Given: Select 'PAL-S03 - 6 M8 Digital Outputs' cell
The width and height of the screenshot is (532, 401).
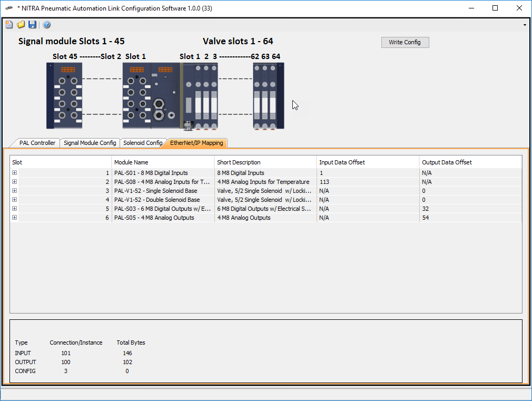Looking at the screenshot, I should click(163, 209).
